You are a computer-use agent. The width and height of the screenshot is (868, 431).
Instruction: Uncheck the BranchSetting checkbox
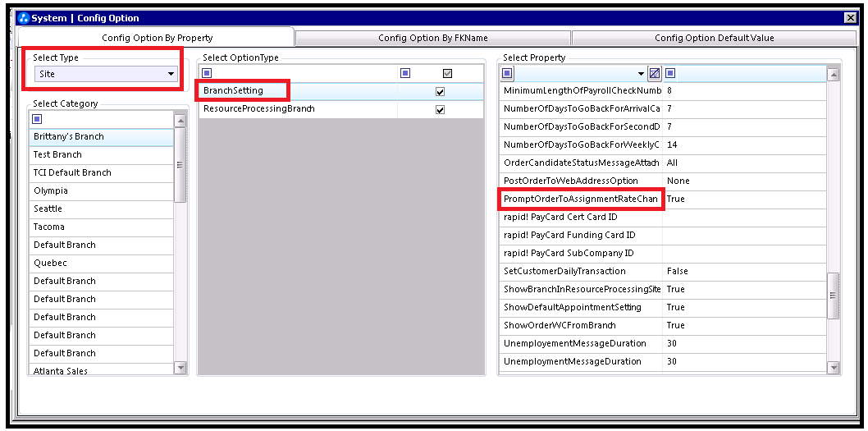[x=440, y=92]
